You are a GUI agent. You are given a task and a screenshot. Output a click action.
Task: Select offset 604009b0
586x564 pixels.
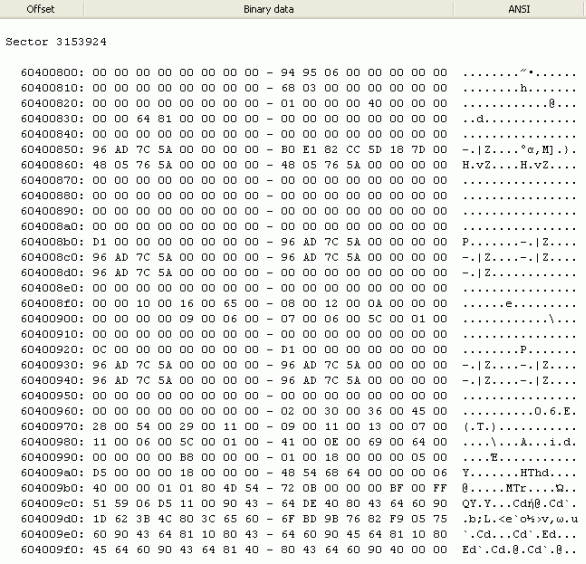click(52, 488)
